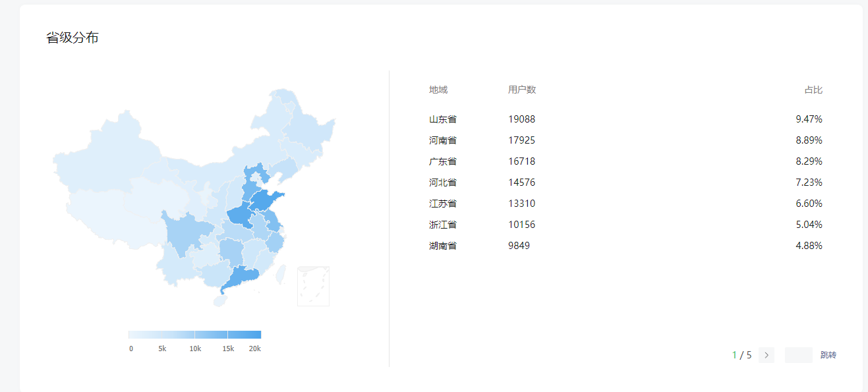The image size is (868, 392).
Task: Click the 用户数 column header
Action: click(x=522, y=90)
